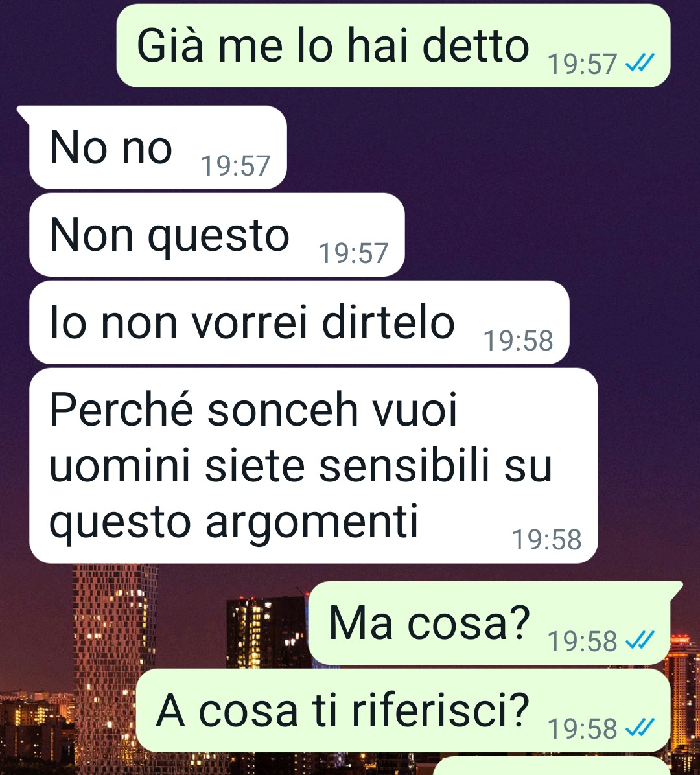Screen dimensions: 700x775
Task: Click read-receipt ticks on 'Già me lo hai detto'
Action: point(640,63)
